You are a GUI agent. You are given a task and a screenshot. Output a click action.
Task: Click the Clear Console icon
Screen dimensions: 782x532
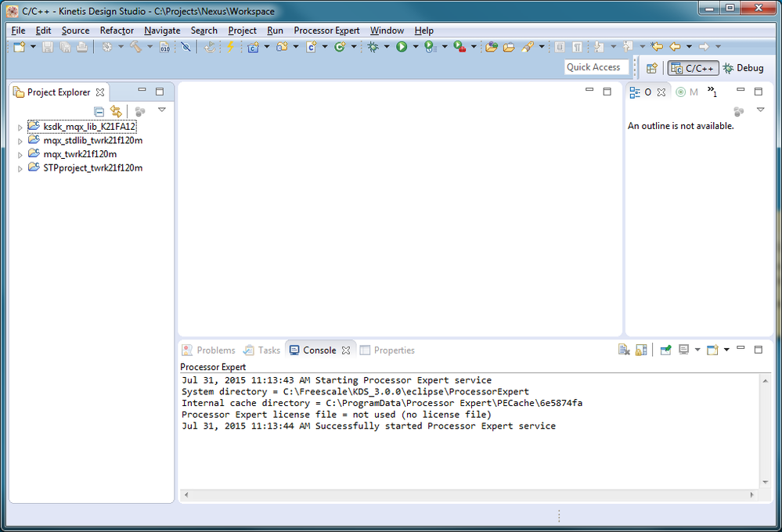pyautogui.click(x=623, y=350)
